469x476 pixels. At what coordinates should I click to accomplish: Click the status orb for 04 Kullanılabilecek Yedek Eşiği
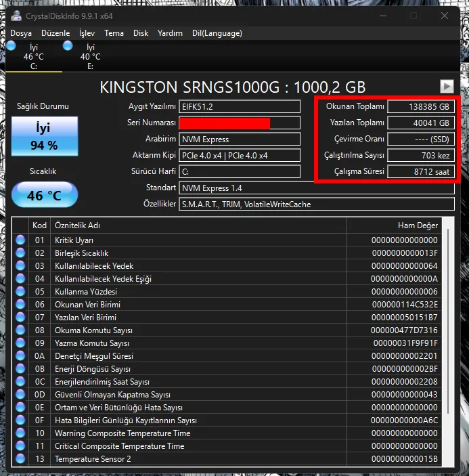coord(20,278)
